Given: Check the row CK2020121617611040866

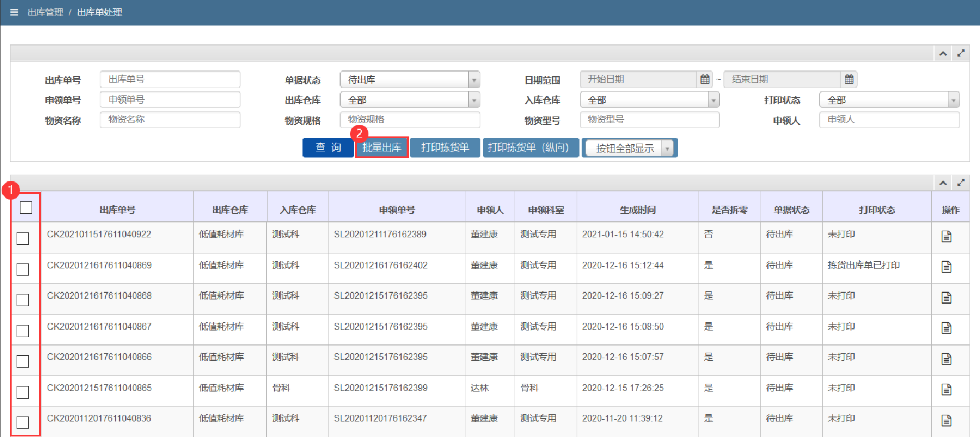Looking at the screenshot, I should click(x=23, y=362).
